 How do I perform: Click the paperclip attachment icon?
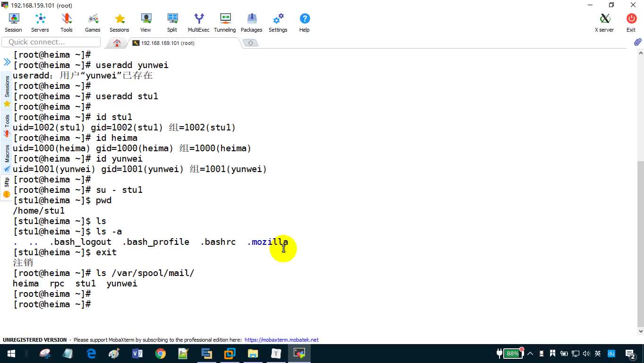point(637,42)
